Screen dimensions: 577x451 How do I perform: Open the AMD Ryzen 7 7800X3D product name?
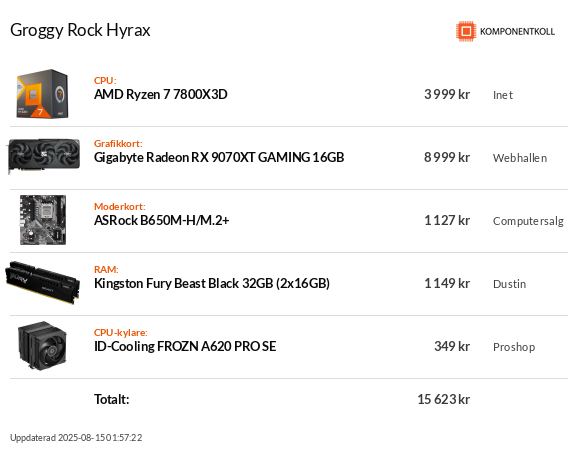pos(160,95)
